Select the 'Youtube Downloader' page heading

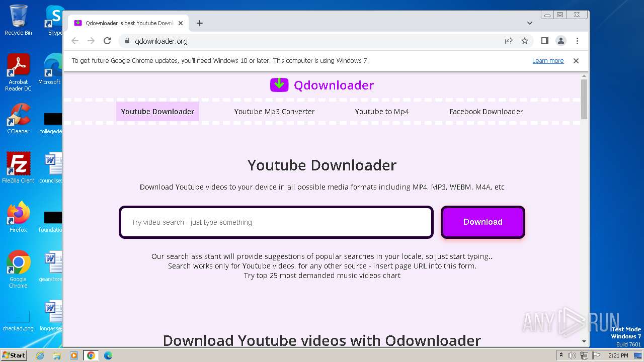point(322,165)
